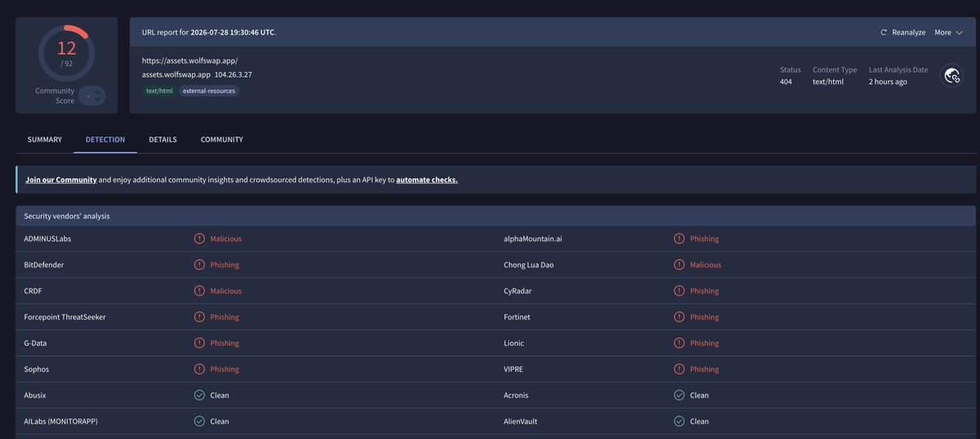Click the warning icon for CyRadar
The image size is (980, 439).
point(679,291)
